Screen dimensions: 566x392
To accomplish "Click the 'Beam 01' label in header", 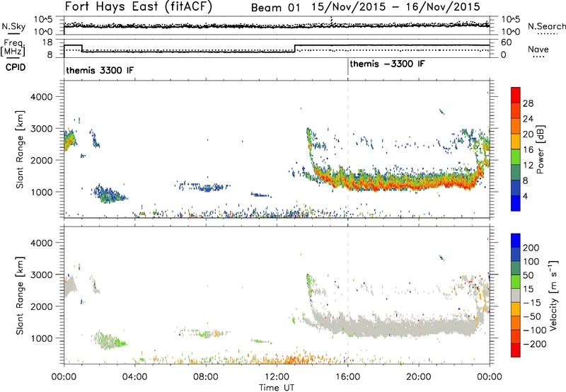I will pyautogui.click(x=275, y=8).
